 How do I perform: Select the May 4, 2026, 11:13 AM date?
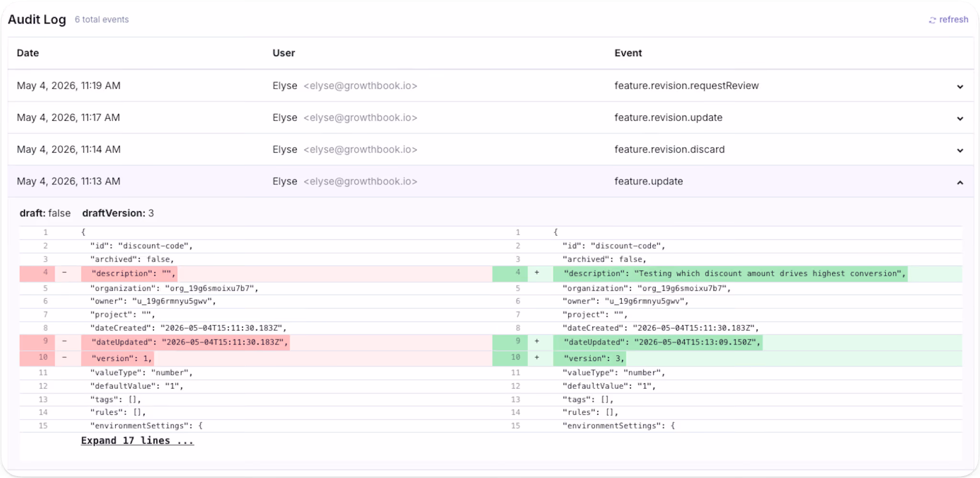click(x=68, y=182)
